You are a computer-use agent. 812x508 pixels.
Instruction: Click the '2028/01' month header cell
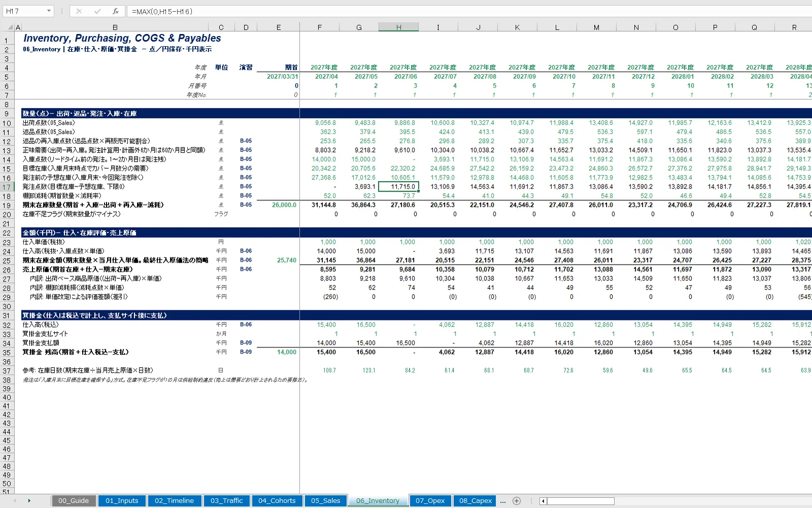[675, 76]
